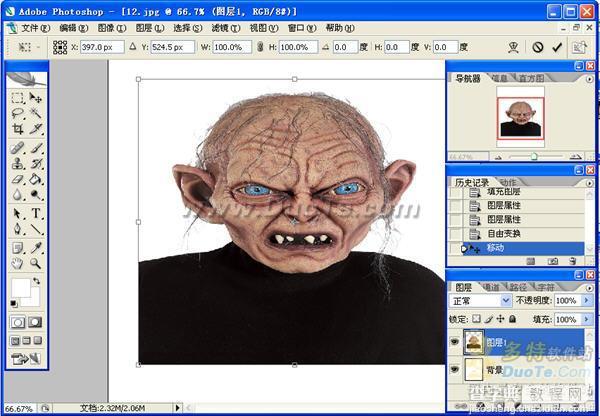The image size is (600, 416).
Task: Switch to the 直方图 tab
Action: (x=531, y=78)
